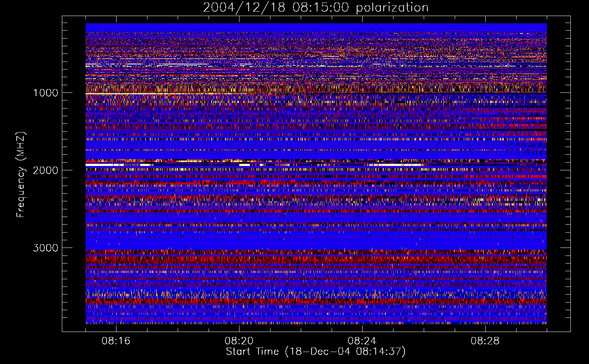Click the 3000 frequency tick label

coord(46,248)
